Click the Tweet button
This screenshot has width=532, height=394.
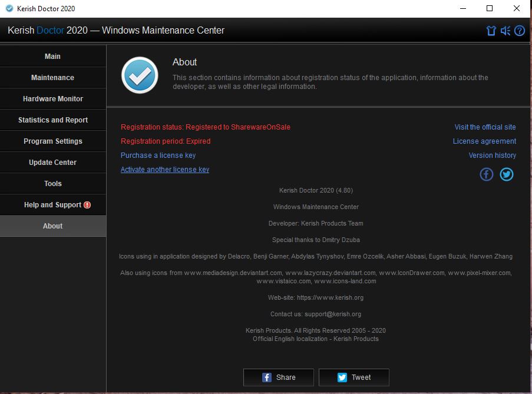click(354, 378)
